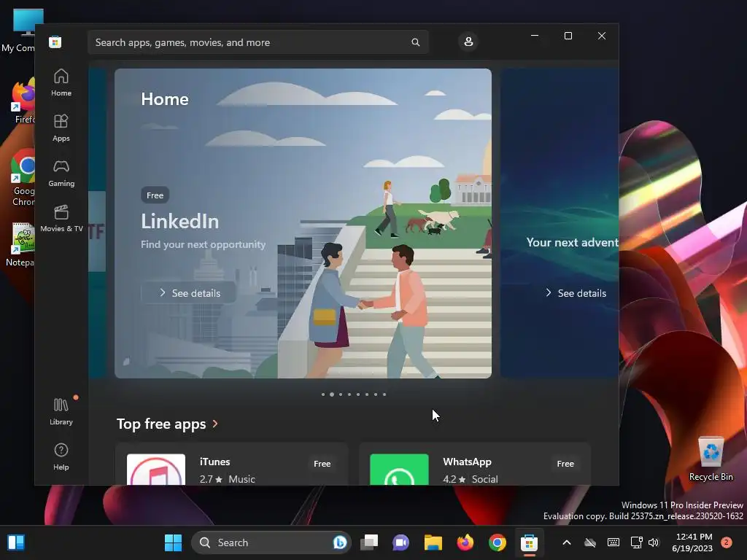Click the Microsoft Store logo icon
Viewport: 747px width, 560px height.
coord(55,42)
